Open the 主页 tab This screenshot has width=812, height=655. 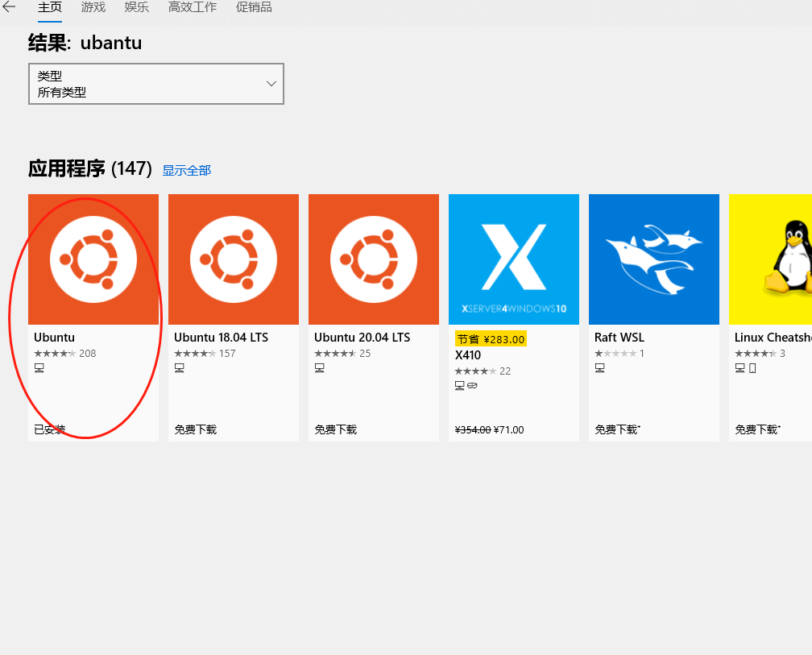50,7
